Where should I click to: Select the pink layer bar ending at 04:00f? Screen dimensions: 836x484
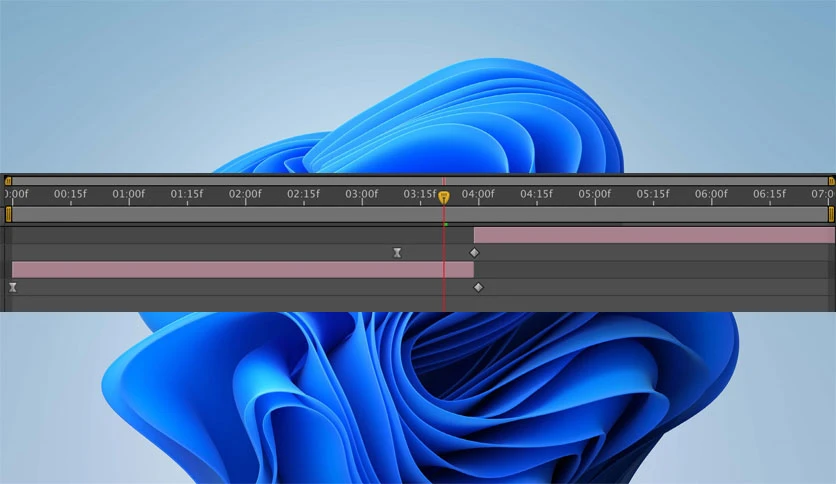point(243,270)
